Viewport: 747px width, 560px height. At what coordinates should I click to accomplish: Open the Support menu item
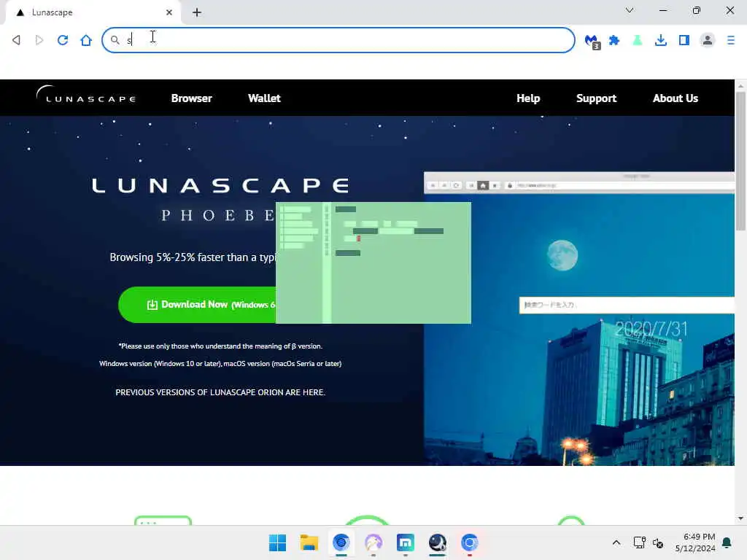tap(597, 98)
